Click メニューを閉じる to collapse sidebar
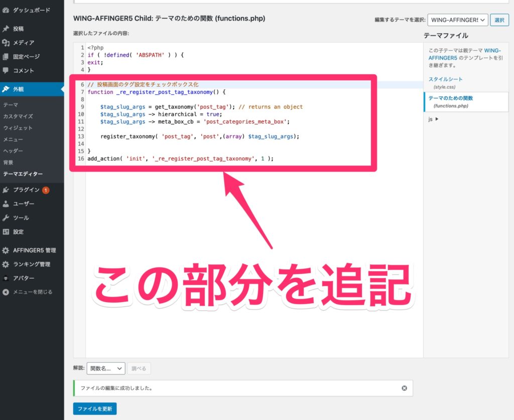This screenshot has height=420, width=514. click(x=32, y=292)
